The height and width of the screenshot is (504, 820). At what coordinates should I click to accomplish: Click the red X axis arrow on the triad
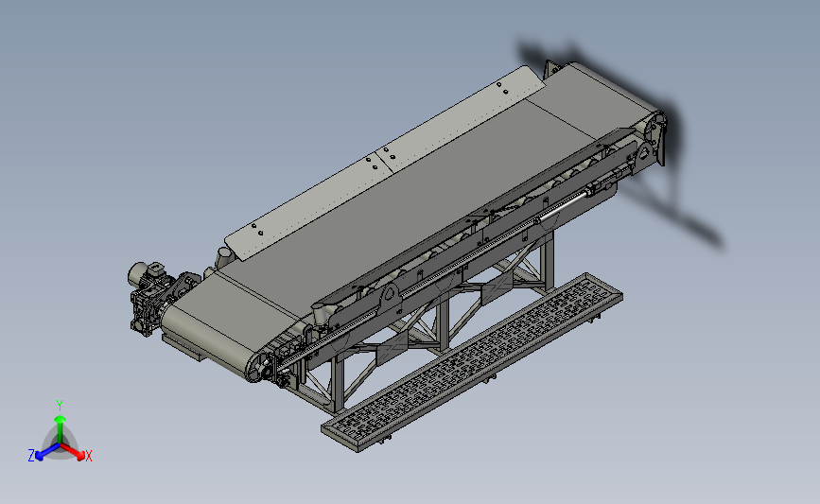[75, 452]
